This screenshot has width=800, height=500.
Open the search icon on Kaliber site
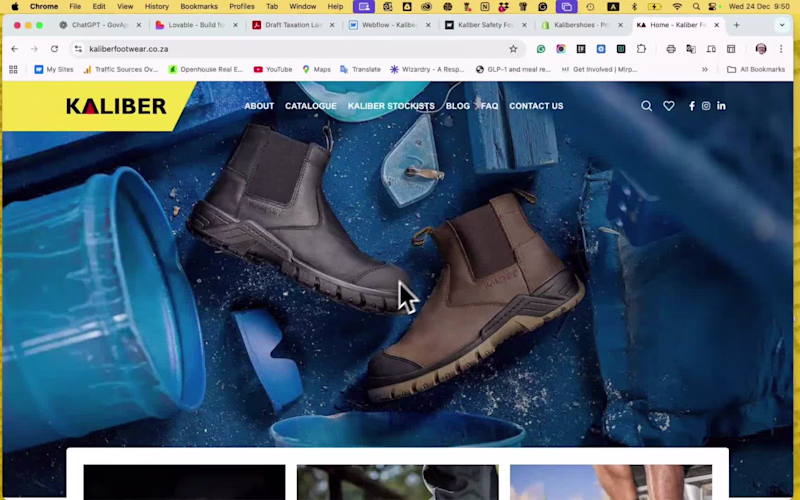[x=646, y=106]
